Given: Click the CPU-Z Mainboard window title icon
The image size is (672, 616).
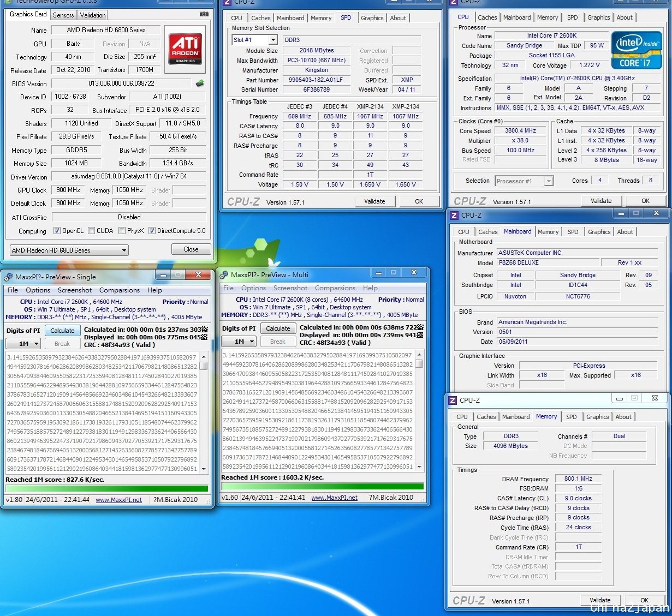Looking at the screenshot, I should coord(453,216).
